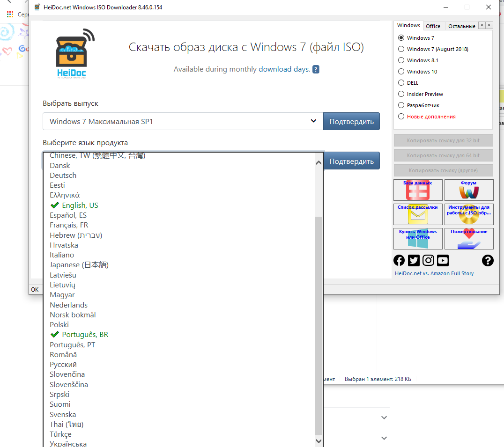Select the Windows 10 radio button
Screen dimensions: 504x447
tap(401, 72)
